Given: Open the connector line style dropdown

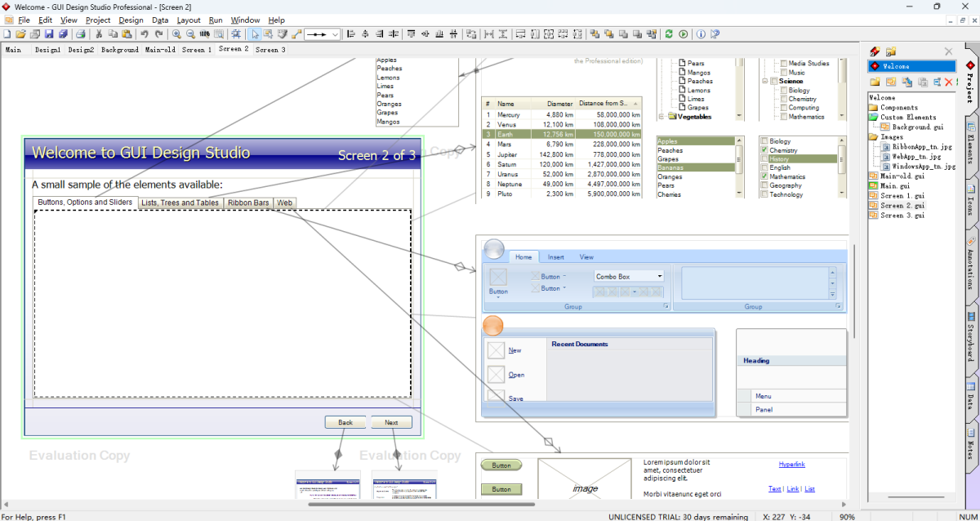Looking at the screenshot, I should pyautogui.click(x=335, y=34).
